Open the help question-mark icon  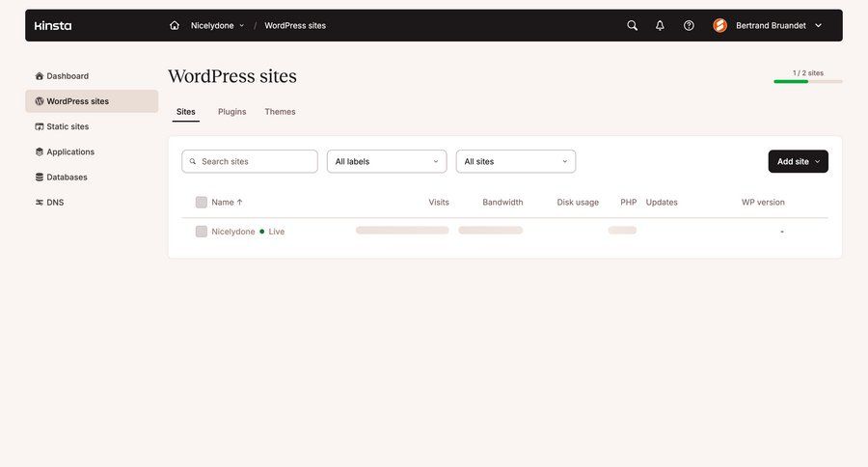[x=689, y=25]
